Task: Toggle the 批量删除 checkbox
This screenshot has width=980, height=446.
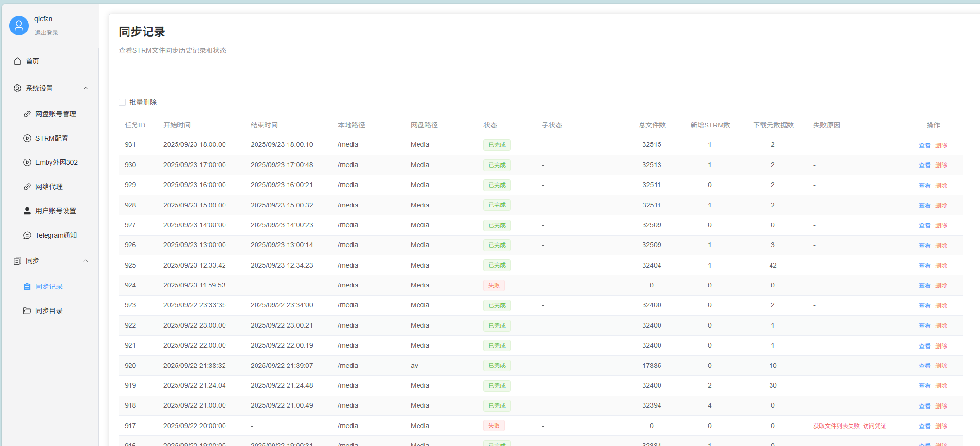Action: pyautogui.click(x=122, y=102)
